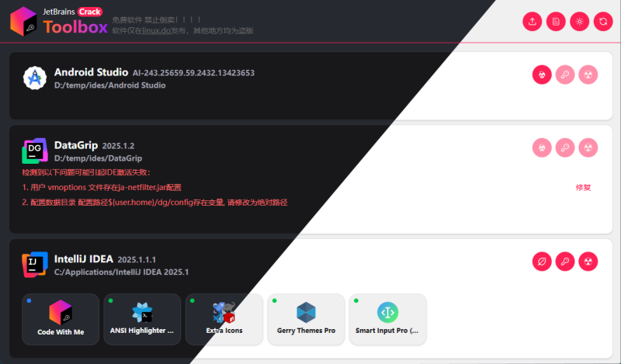Click the Android Studio title

click(91, 72)
